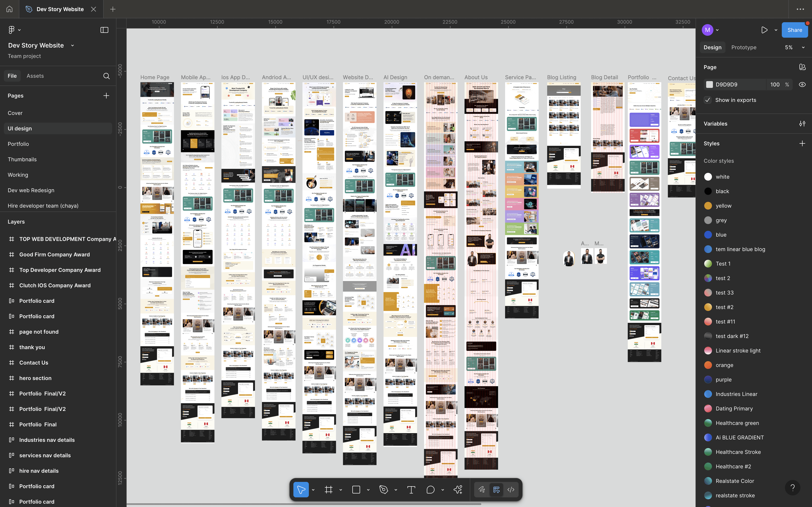Switch to Dev Mode toggle
Screen dimensions: 812x507
tap(511, 490)
